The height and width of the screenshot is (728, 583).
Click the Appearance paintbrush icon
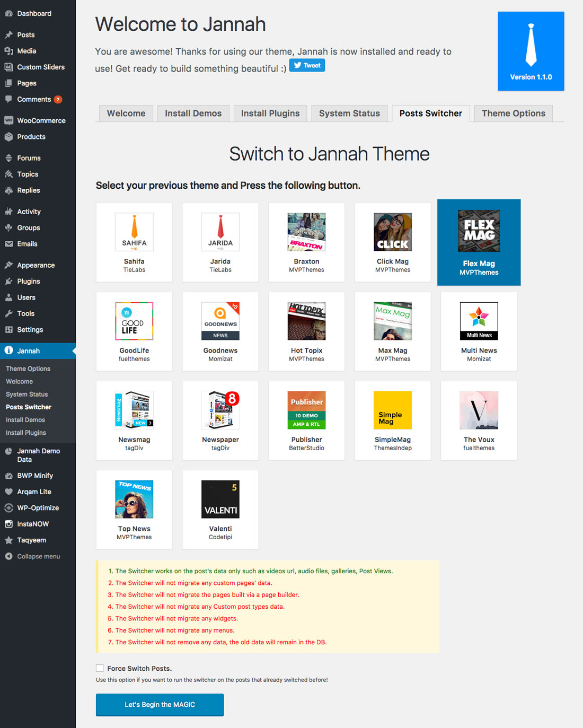pos(8,265)
